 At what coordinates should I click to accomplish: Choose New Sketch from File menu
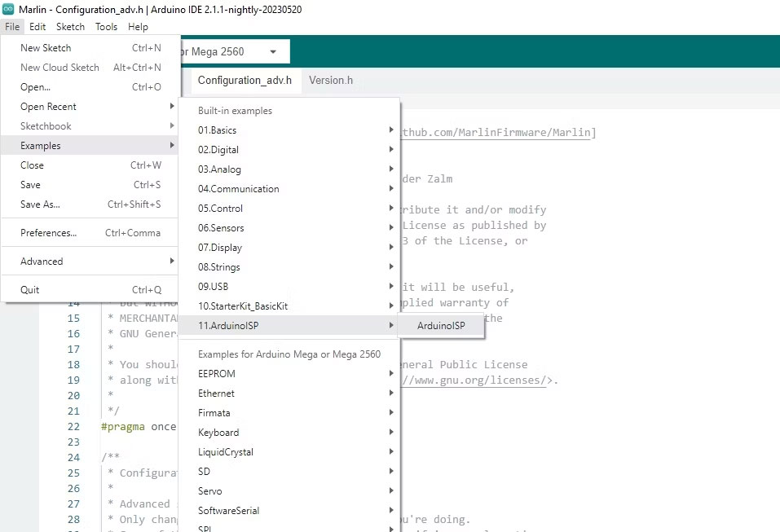coord(90,48)
